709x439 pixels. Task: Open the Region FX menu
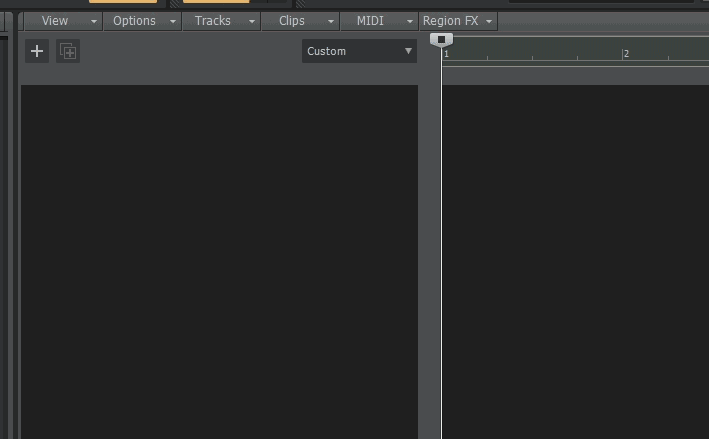(x=458, y=21)
